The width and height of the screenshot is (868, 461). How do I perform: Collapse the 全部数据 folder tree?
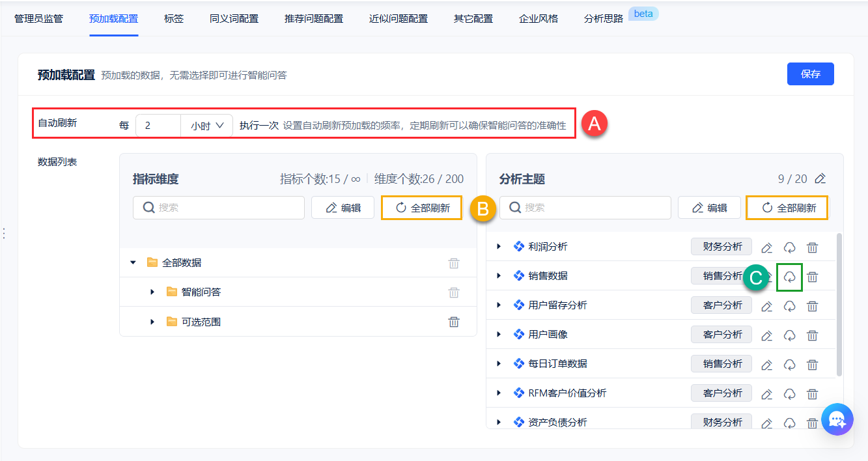tap(133, 262)
